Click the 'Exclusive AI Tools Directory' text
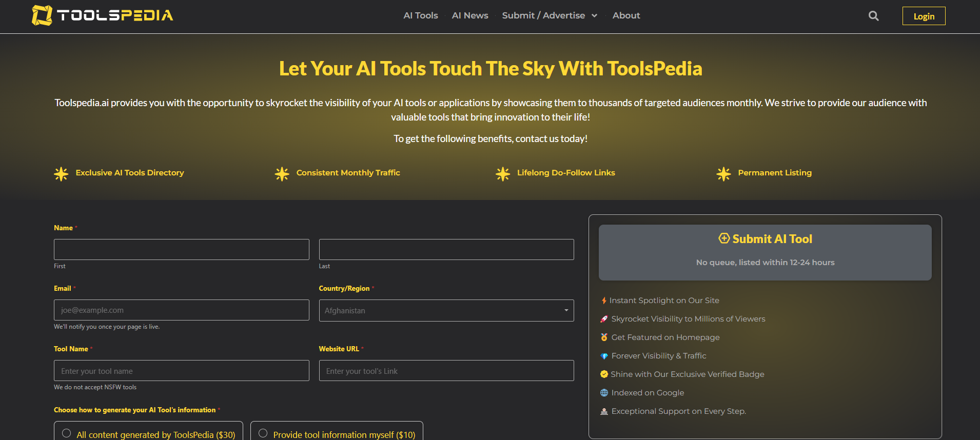Screen dimensions: 980x440 [130, 173]
